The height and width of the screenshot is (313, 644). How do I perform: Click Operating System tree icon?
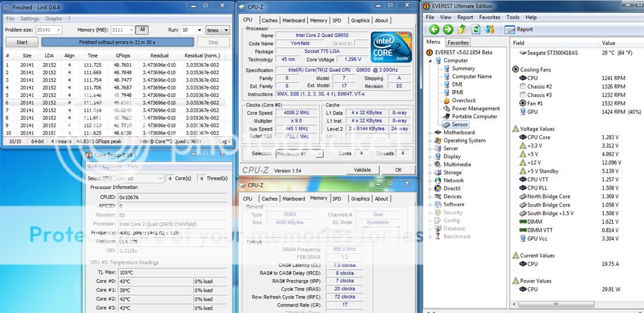point(438,140)
